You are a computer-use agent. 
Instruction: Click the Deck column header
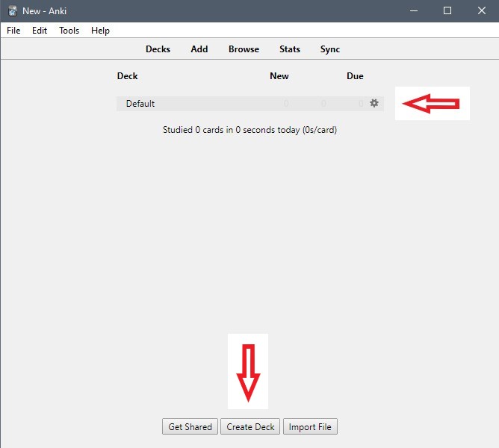click(x=127, y=76)
